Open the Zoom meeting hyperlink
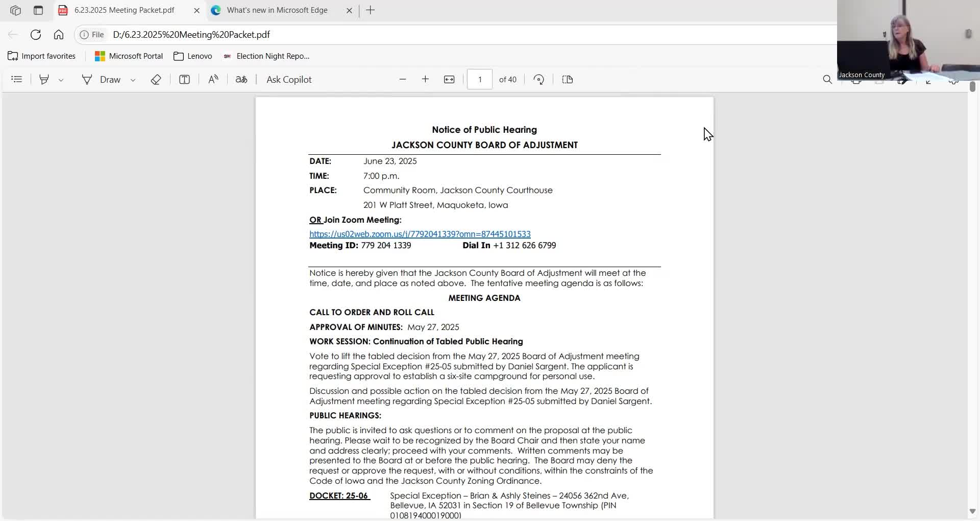The width and height of the screenshot is (980, 521). tap(420, 234)
